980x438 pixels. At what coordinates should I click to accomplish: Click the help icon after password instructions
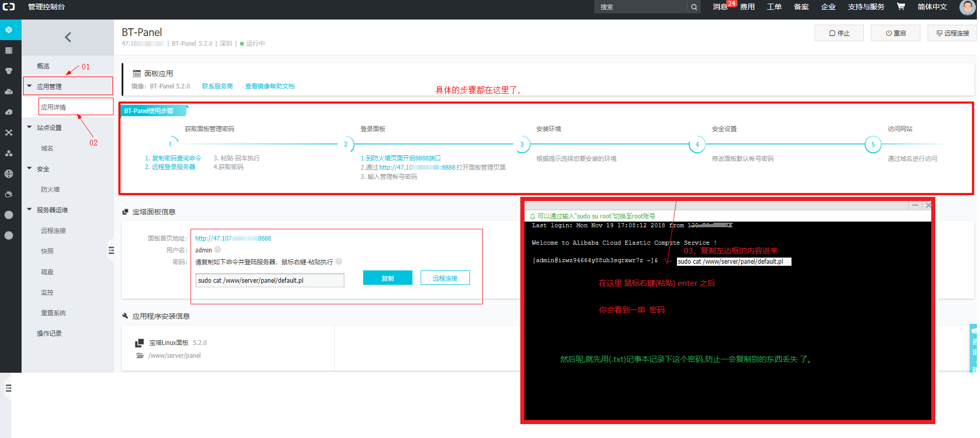339,262
